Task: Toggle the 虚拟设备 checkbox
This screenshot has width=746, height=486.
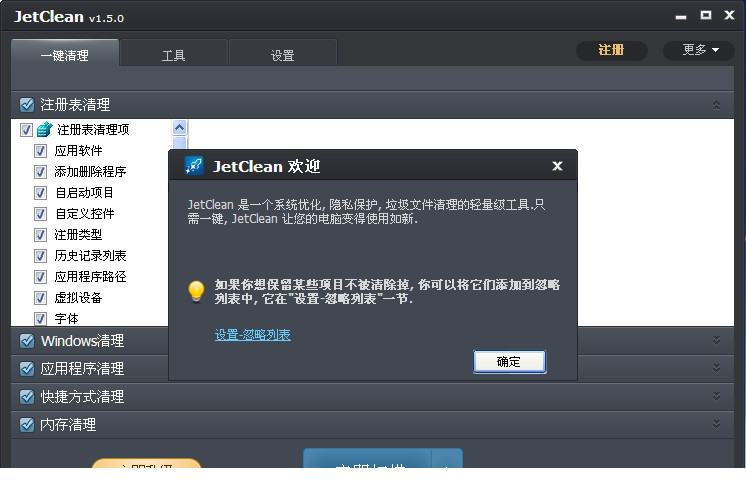Action: [x=40, y=298]
